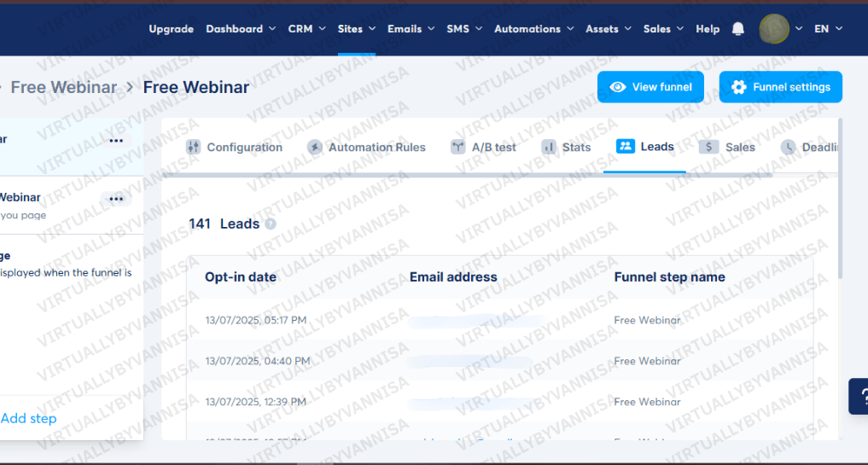Image resolution: width=868 pixels, height=465 pixels.
Task: Click the vertical scrollbar on the right
Action: [x=840, y=198]
